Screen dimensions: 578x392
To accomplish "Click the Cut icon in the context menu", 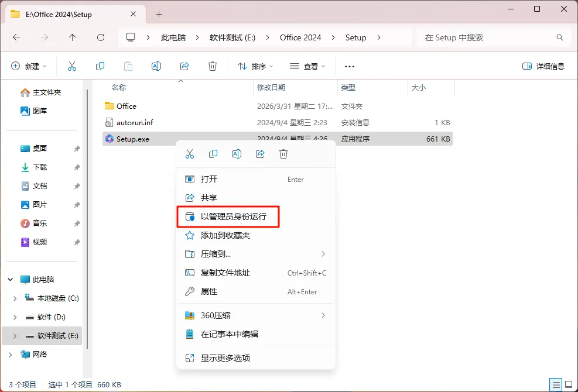I will [x=190, y=154].
